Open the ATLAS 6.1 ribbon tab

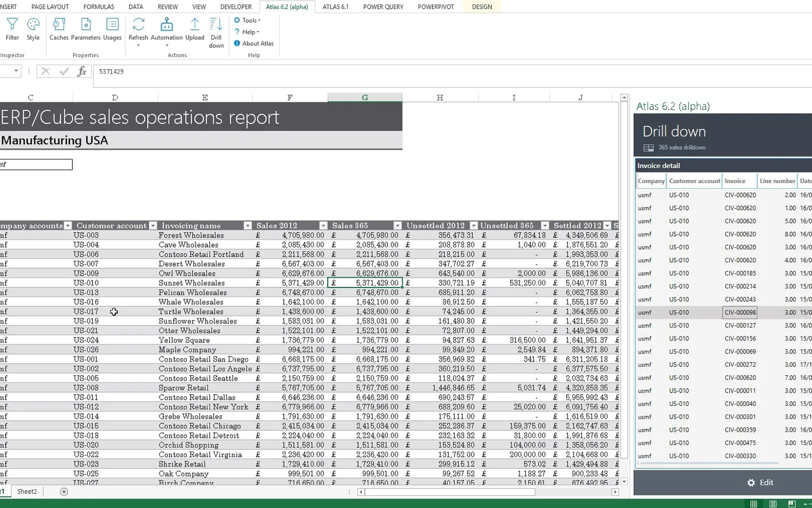point(335,7)
